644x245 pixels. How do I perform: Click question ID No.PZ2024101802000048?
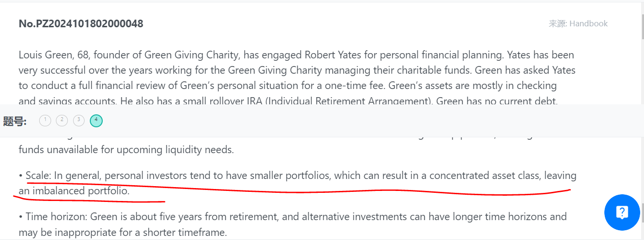coord(81,23)
